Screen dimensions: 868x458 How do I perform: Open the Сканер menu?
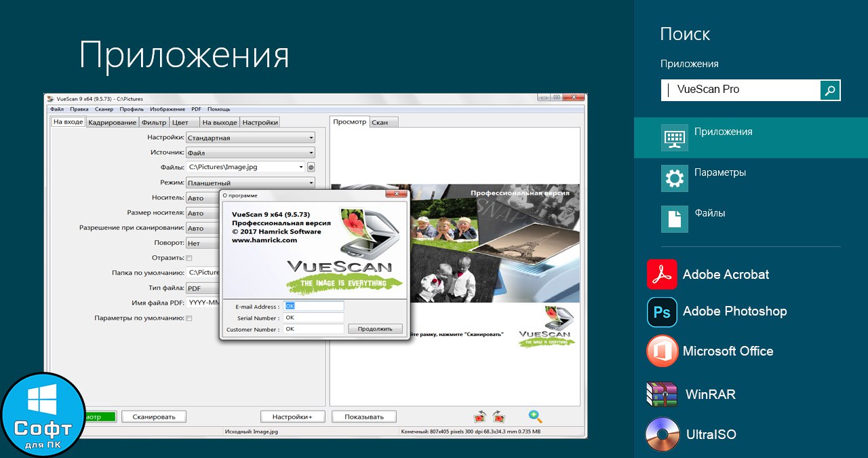[x=104, y=109]
